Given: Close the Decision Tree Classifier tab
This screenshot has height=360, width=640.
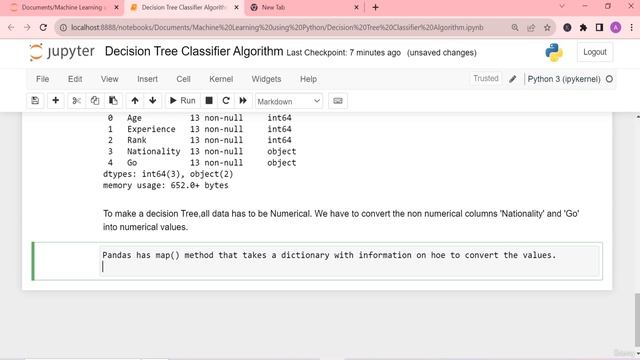Looking at the screenshot, I should [x=236, y=7].
